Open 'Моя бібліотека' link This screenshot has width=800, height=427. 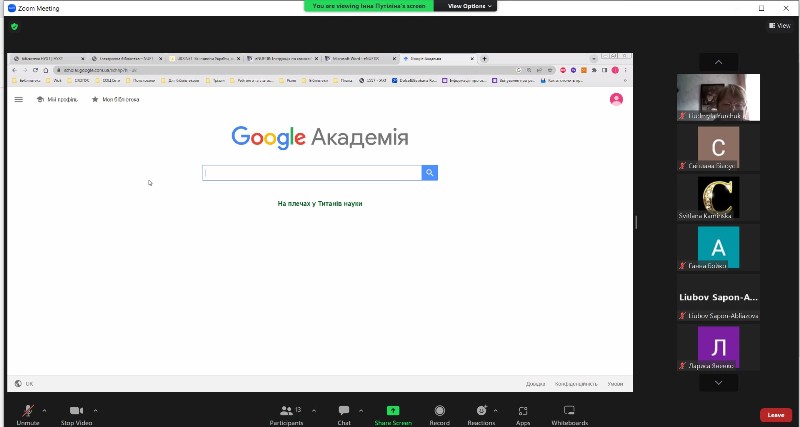pos(115,99)
